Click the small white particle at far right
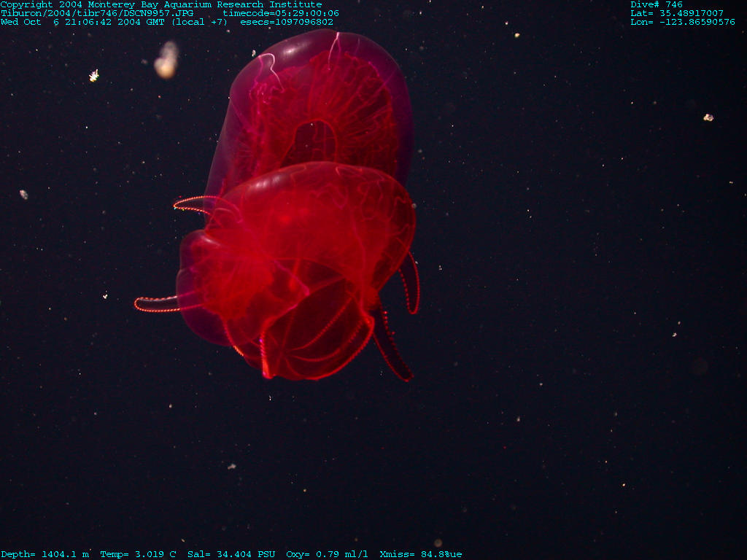Viewport: 747px width, 560px height. 708,117
